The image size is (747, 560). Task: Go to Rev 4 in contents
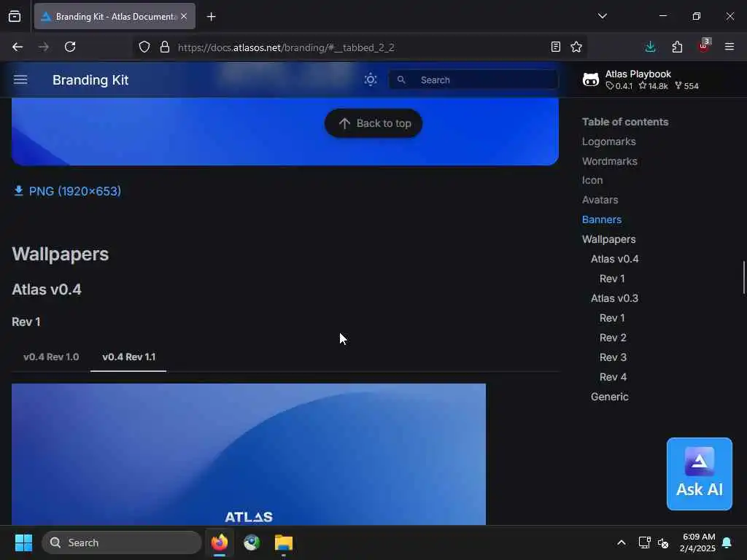pos(613,377)
